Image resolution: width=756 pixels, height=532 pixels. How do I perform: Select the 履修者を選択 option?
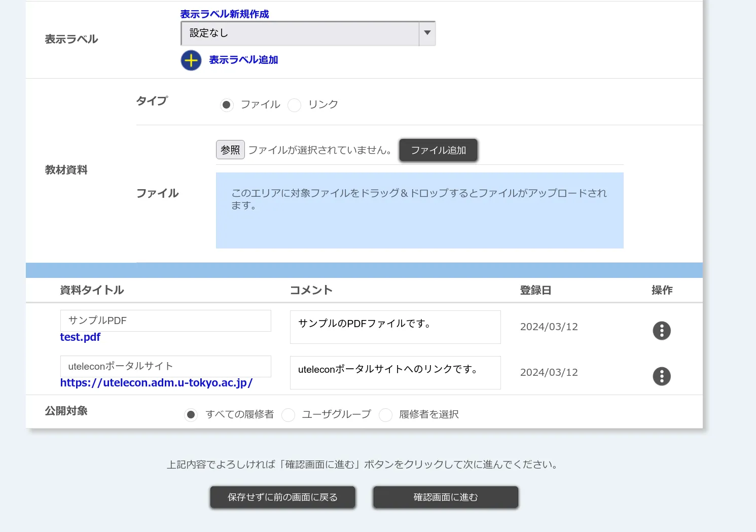385,414
